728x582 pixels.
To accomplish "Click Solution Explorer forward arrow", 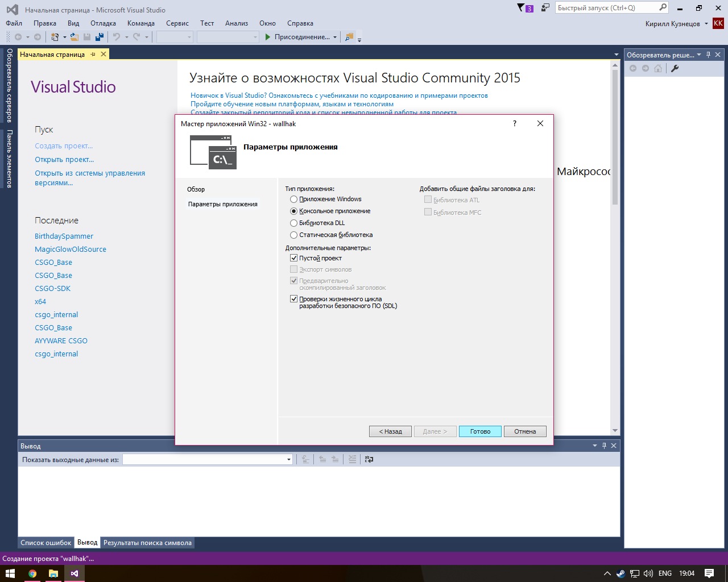I will tap(646, 68).
